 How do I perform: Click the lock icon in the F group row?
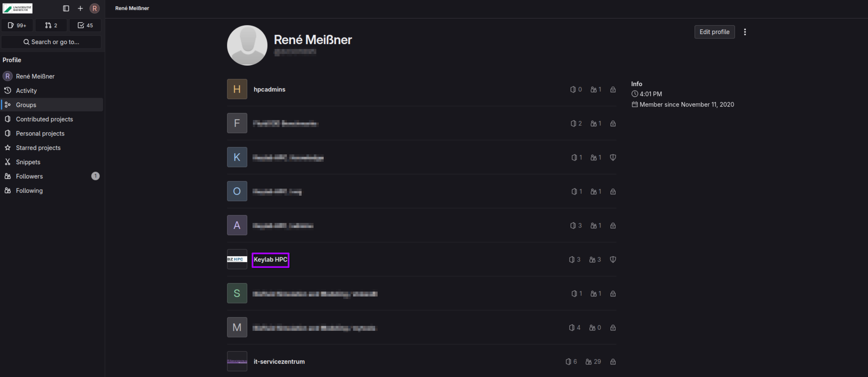(x=613, y=123)
